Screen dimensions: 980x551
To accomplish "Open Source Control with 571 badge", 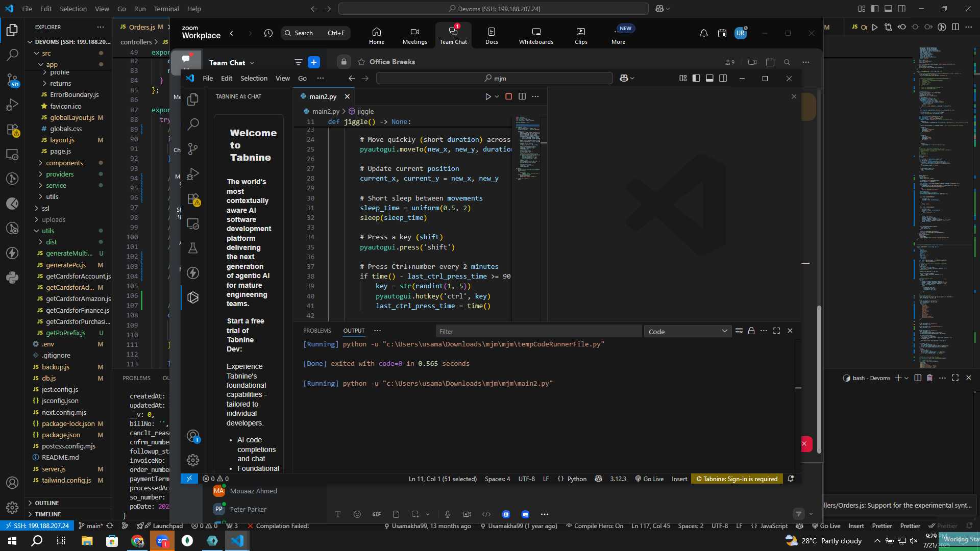I will (12, 80).
